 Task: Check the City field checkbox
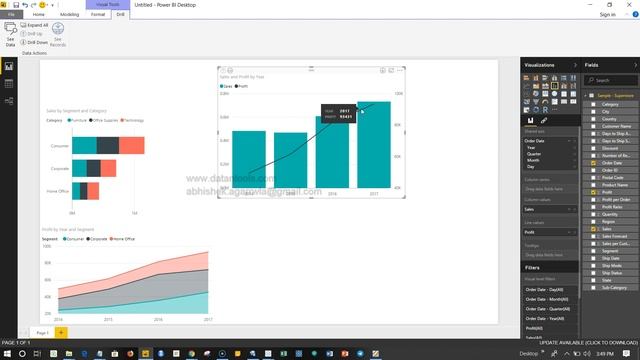[x=593, y=112]
